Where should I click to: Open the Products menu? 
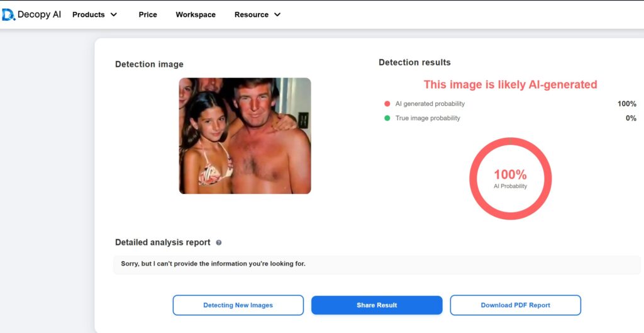(89, 14)
